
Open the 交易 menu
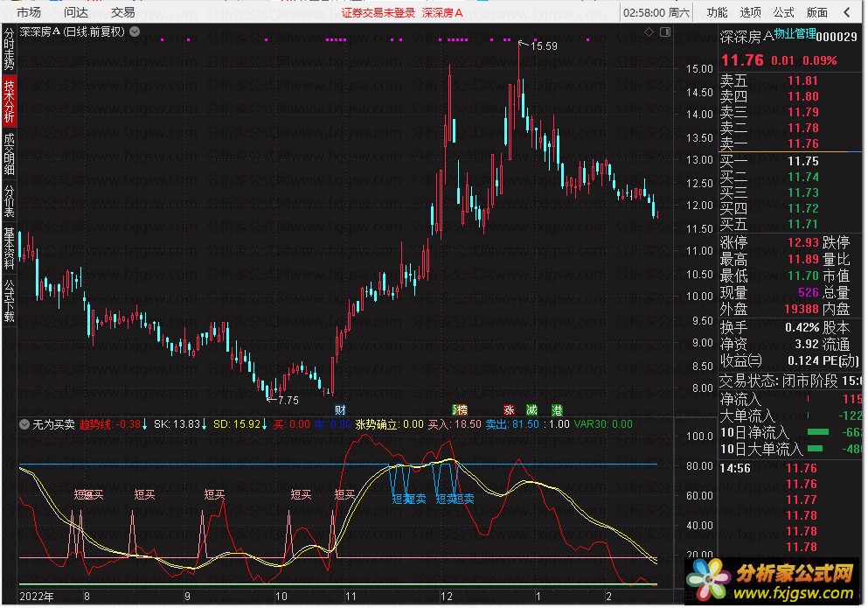tap(123, 12)
